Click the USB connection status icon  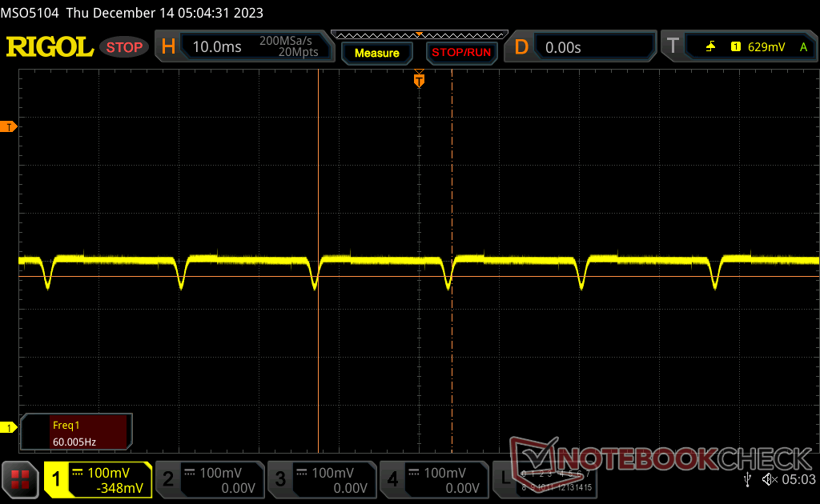[748, 479]
